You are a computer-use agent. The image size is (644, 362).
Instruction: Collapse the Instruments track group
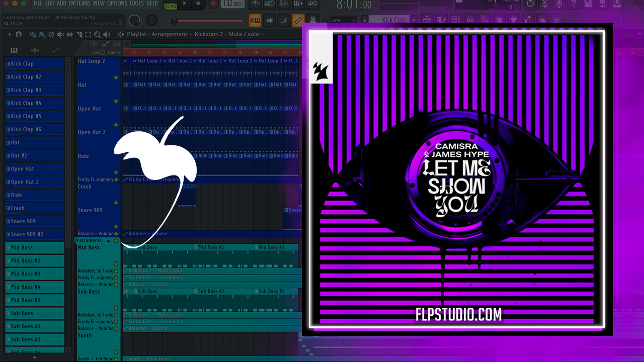[x=108, y=241]
